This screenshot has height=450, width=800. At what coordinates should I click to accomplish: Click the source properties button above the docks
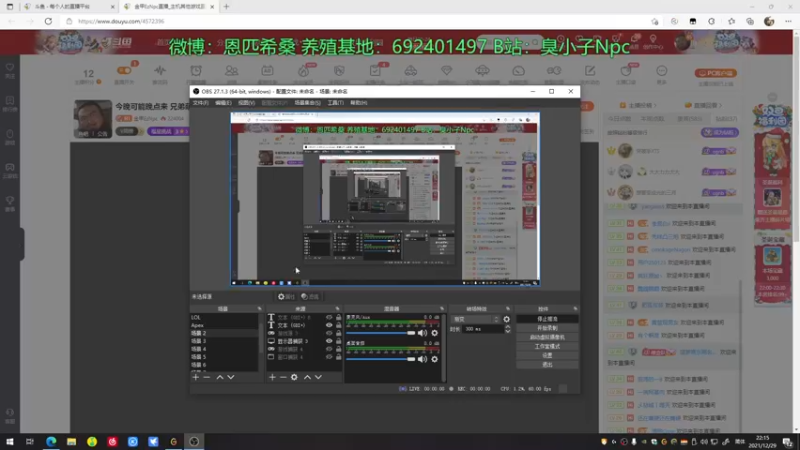pyautogui.click(x=286, y=296)
